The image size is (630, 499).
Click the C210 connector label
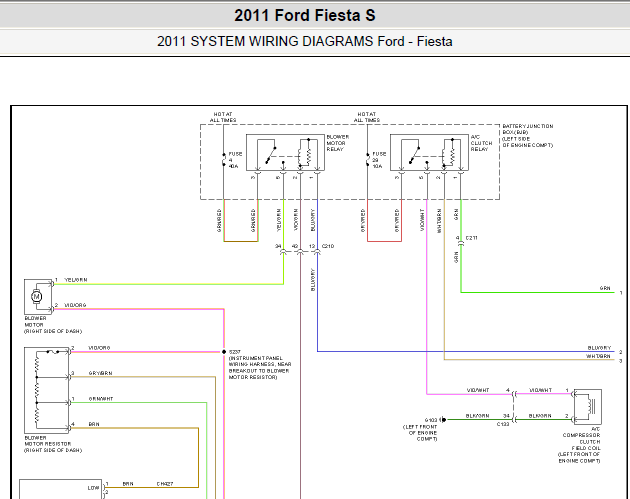click(328, 246)
